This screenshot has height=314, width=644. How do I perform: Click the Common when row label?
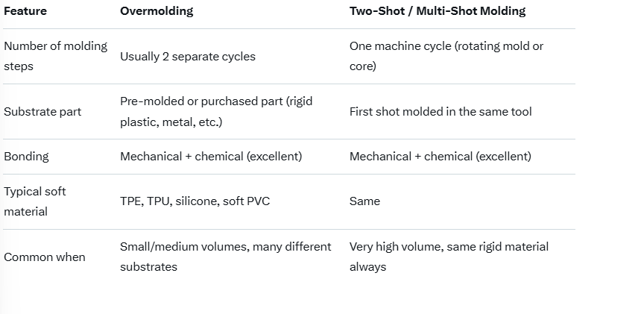click(45, 257)
